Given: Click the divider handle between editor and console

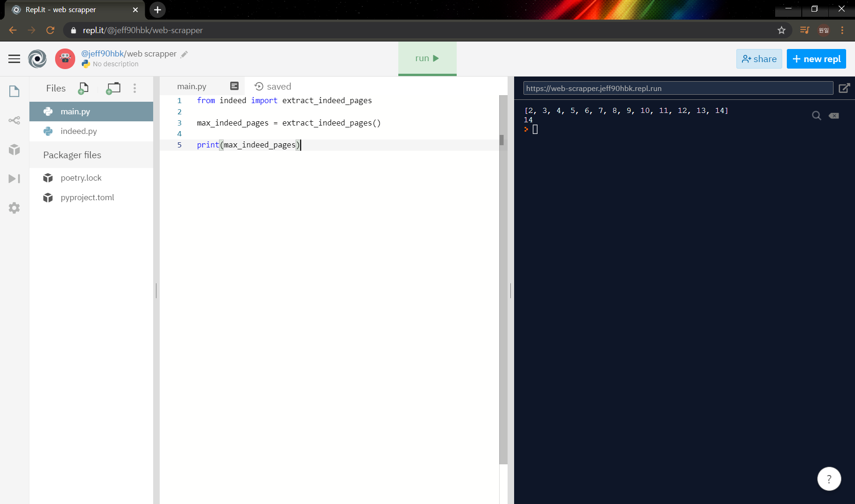Looking at the screenshot, I should 511,290.
